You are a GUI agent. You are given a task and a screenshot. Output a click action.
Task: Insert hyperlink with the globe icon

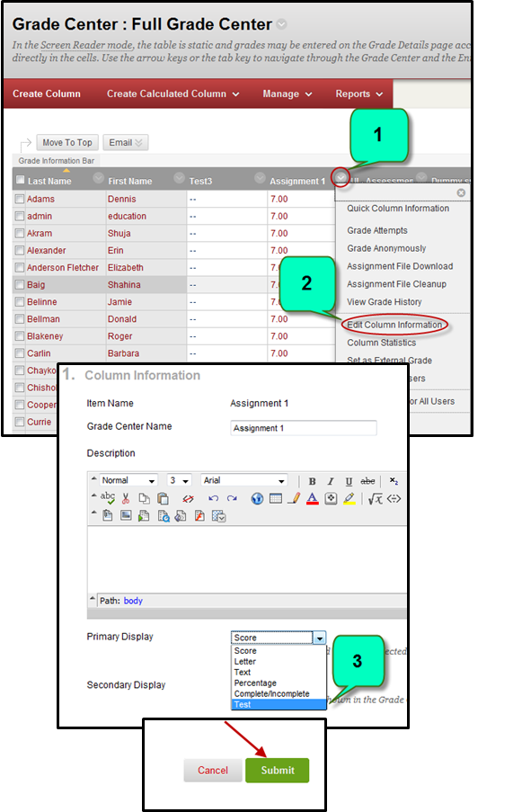pyautogui.click(x=257, y=498)
